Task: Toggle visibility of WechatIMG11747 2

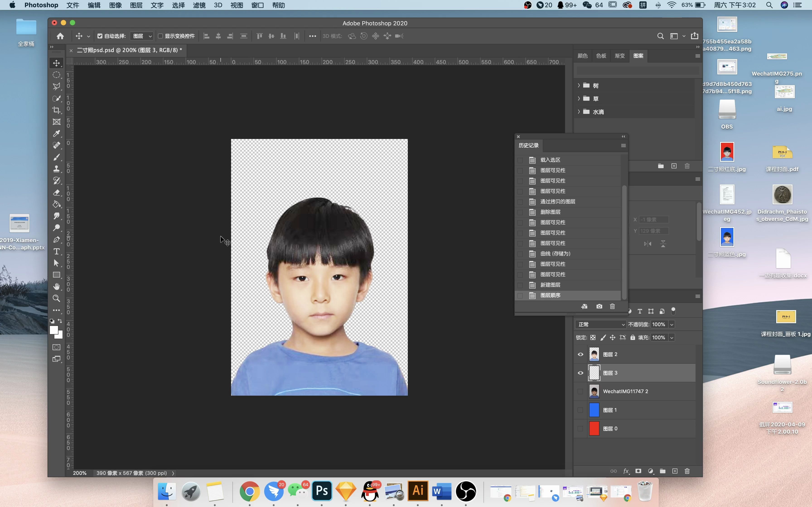Action: tap(580, 391)
